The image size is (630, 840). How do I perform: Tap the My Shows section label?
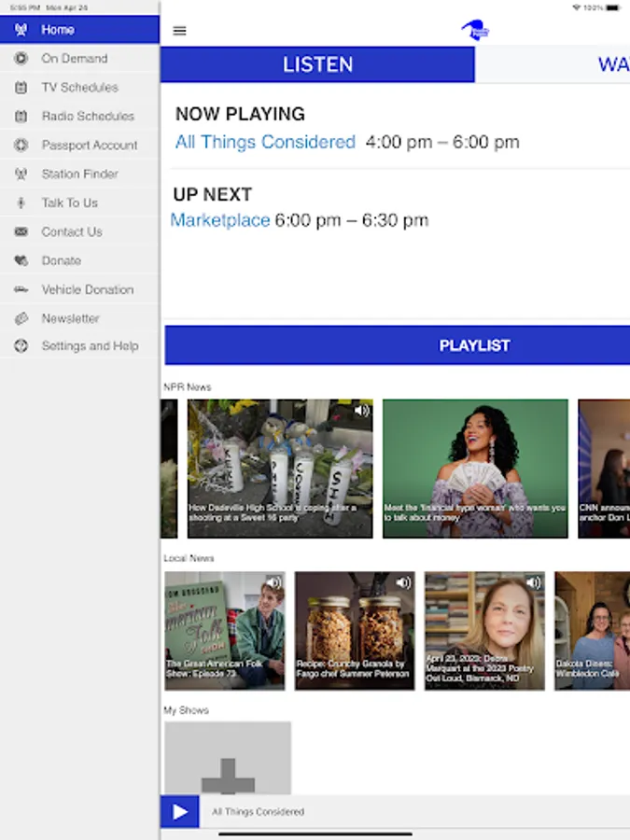(186, 710)
